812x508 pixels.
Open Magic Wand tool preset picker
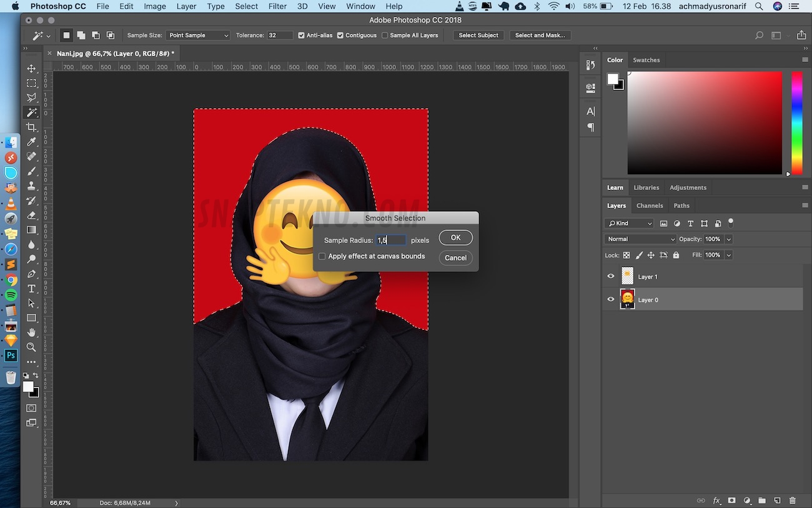(x=41, y=36)
